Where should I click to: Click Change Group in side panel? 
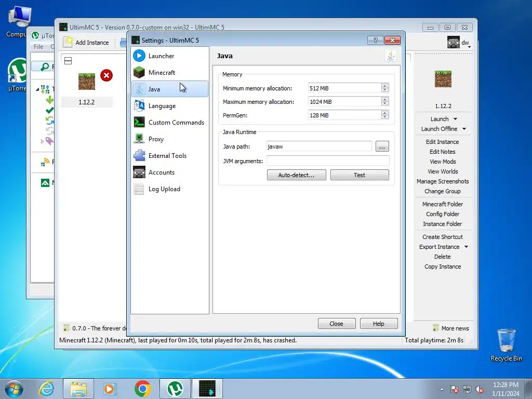tap(443, 191)
